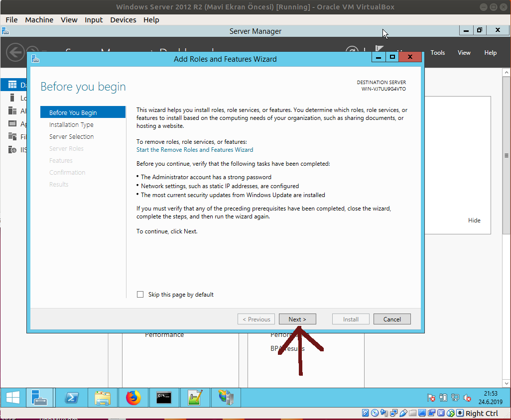Click Hide in the Server Manager welcome tile
The width and height of the screenshot is (511, 420).
pyautogui.click(x=474, y=220)
